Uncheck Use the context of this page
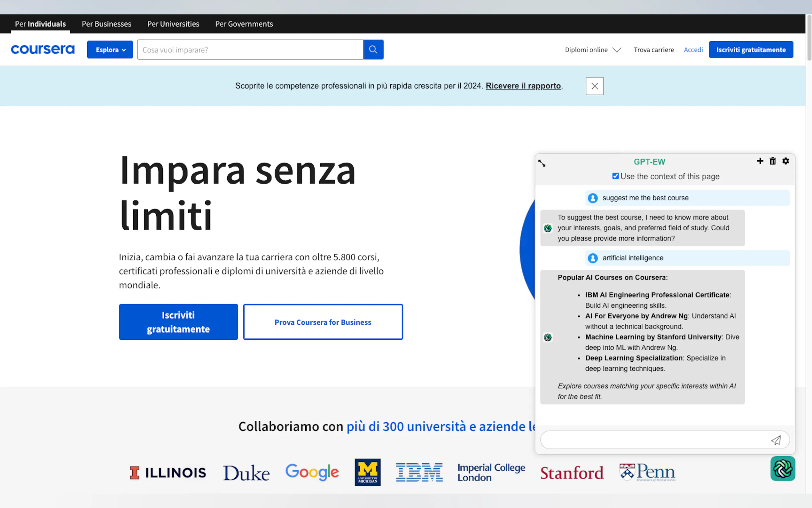This screenshot has width=812, height=508. tap(615, 176)
